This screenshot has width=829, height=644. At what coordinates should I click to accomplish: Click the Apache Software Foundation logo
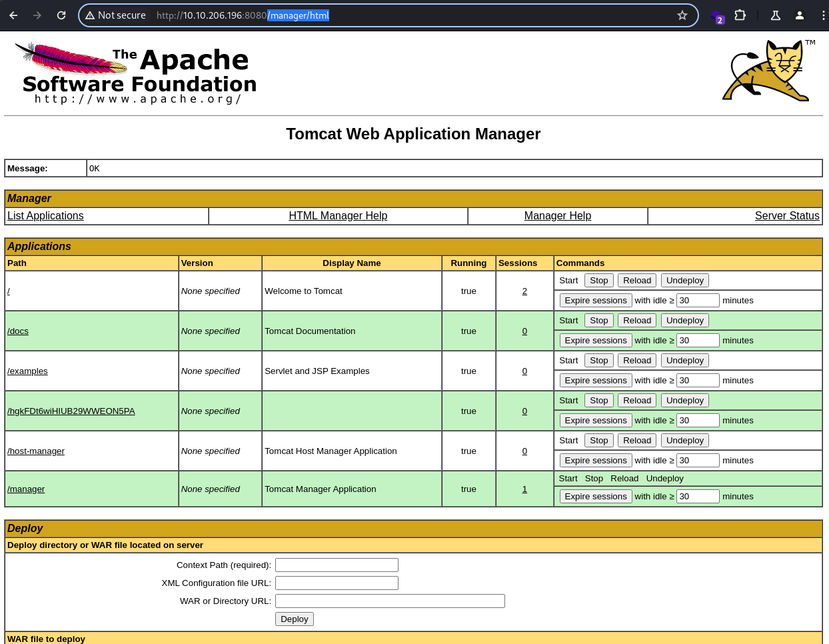(135, 73)
